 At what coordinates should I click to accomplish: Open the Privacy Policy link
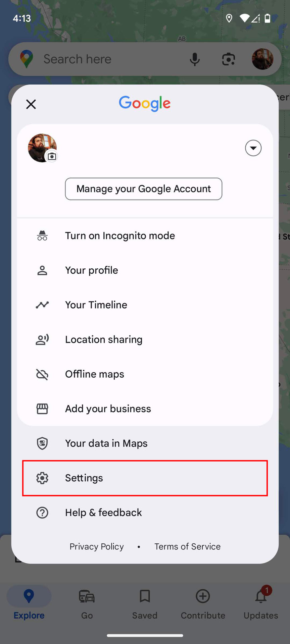(x=97, y=546)
